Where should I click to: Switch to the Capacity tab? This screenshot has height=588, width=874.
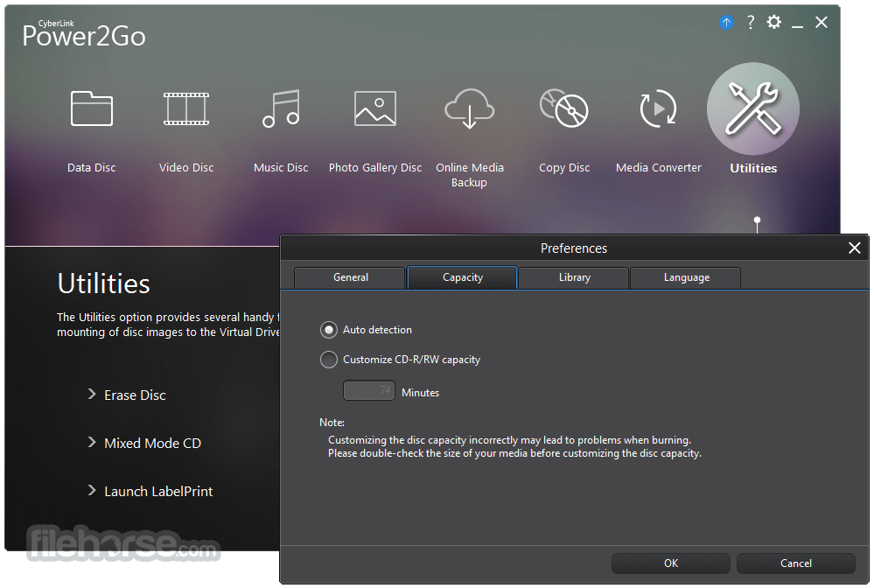point(463,277)
